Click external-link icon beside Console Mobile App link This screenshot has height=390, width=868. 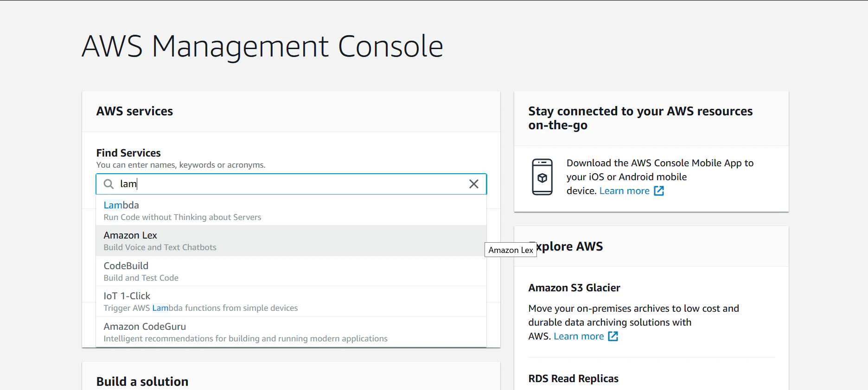click(x=659, y=191)
